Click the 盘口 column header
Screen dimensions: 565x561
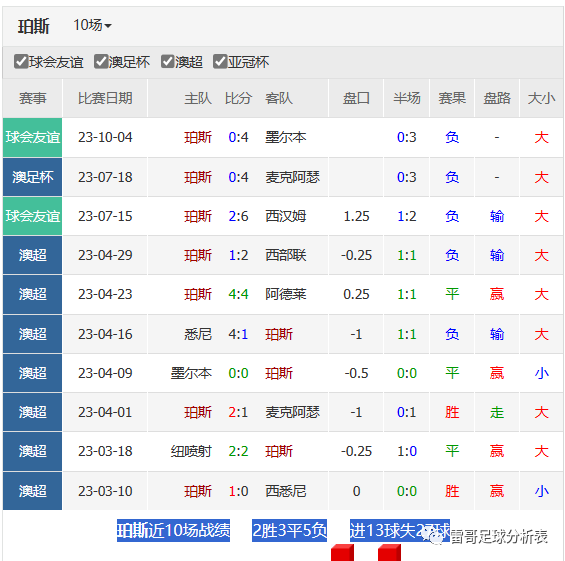pyautogui.click(x=356, y=98)
